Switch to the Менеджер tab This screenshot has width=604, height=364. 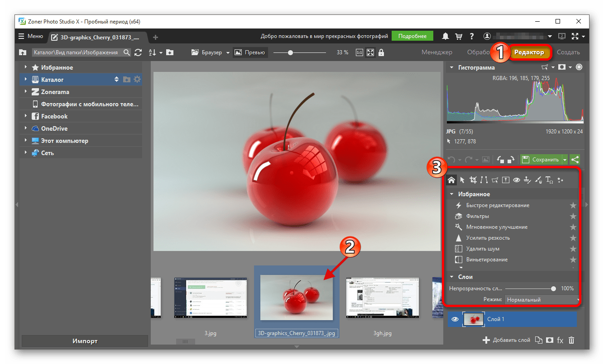436,52
